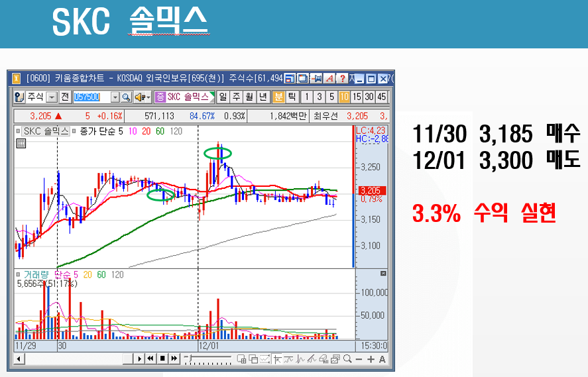This screenshot has height=377, width=588.
Task: Select the 분 minute chart period
Action: 278,97
